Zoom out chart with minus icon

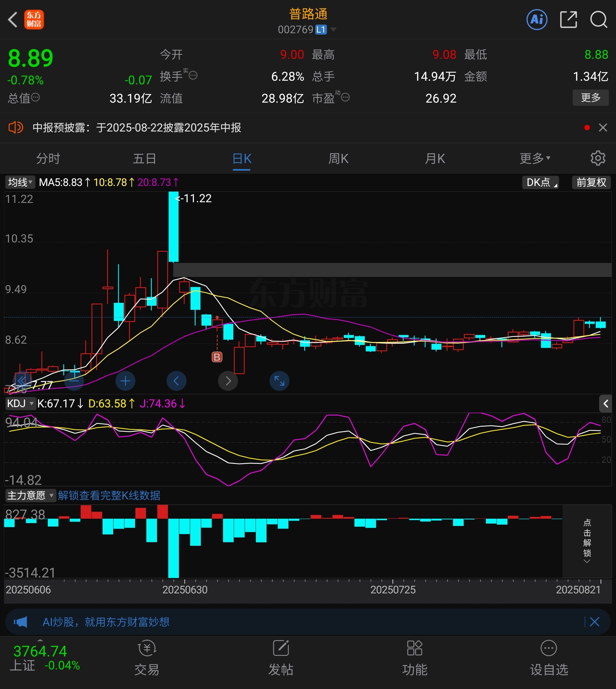[x=74, y=381]
